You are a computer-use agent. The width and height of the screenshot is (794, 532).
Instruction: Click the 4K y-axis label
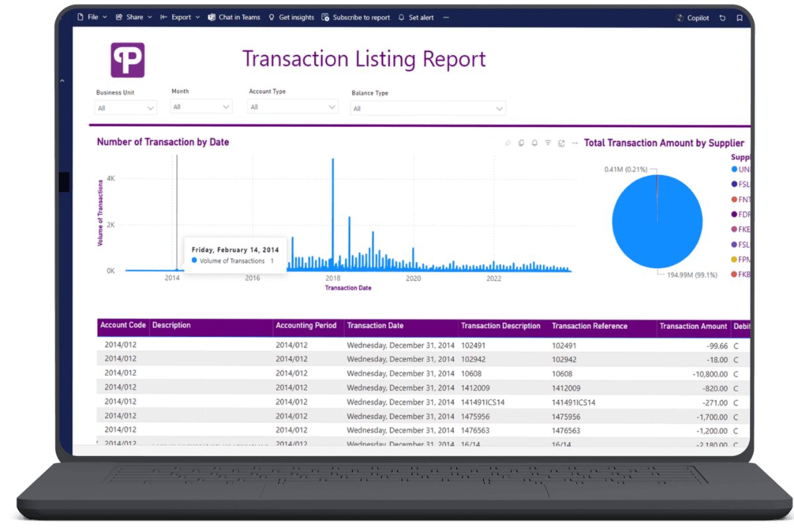point(111,179)
